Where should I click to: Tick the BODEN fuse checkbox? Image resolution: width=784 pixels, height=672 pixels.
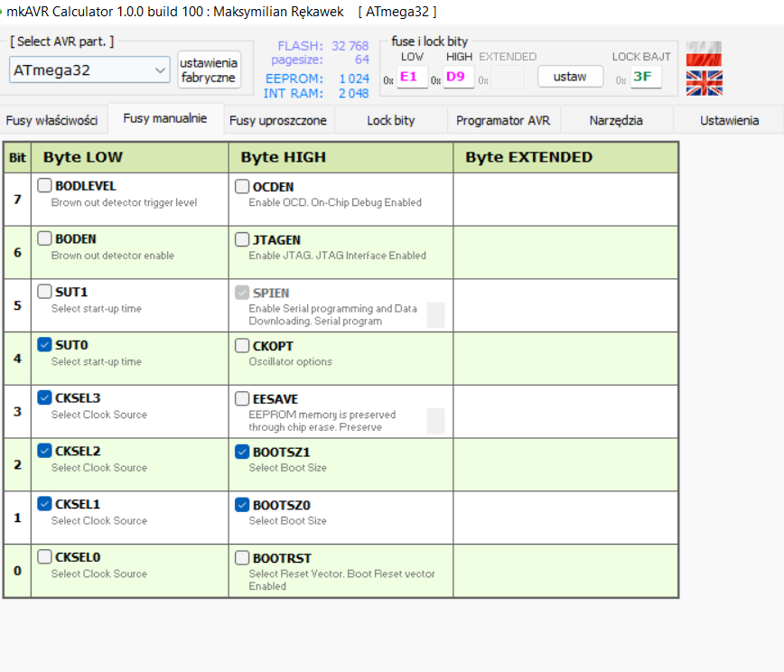[44, 238]
